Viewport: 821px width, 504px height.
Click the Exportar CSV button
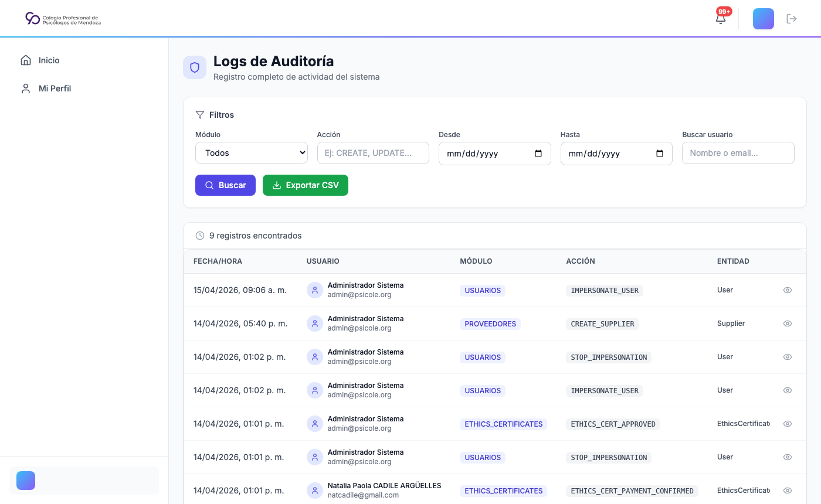(x=306, y=185)
